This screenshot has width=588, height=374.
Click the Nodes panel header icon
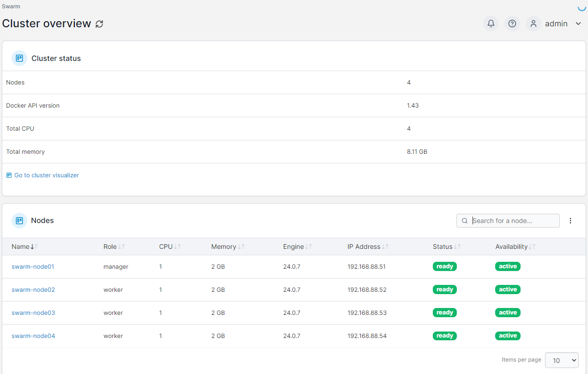pyautogui.click(x=19, y=221)
